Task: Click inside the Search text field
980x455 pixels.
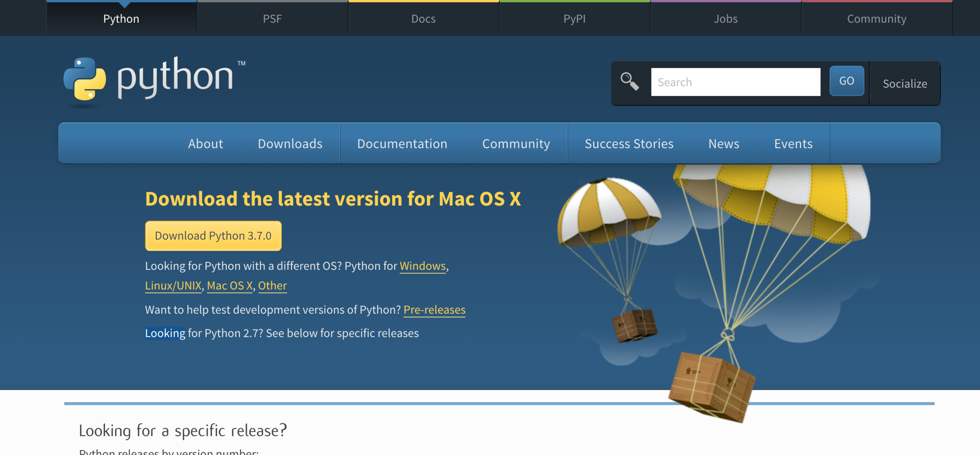Action: click(735, 82)
